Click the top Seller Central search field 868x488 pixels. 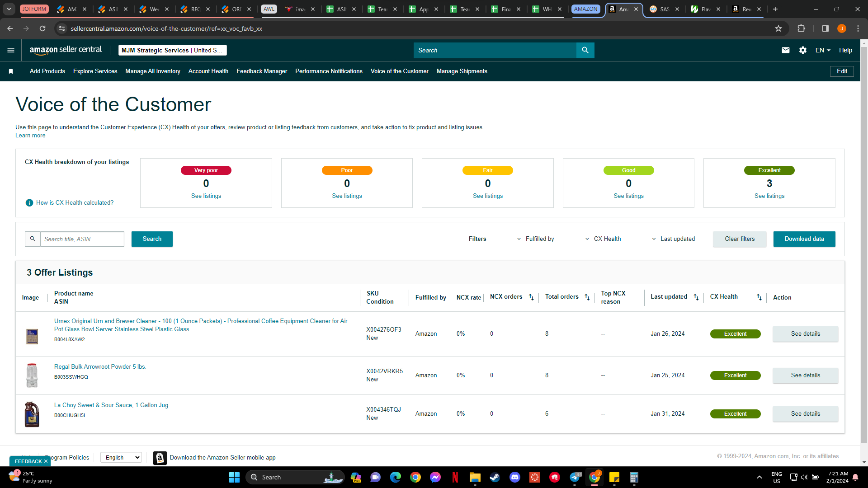click(x=495, y=50)
